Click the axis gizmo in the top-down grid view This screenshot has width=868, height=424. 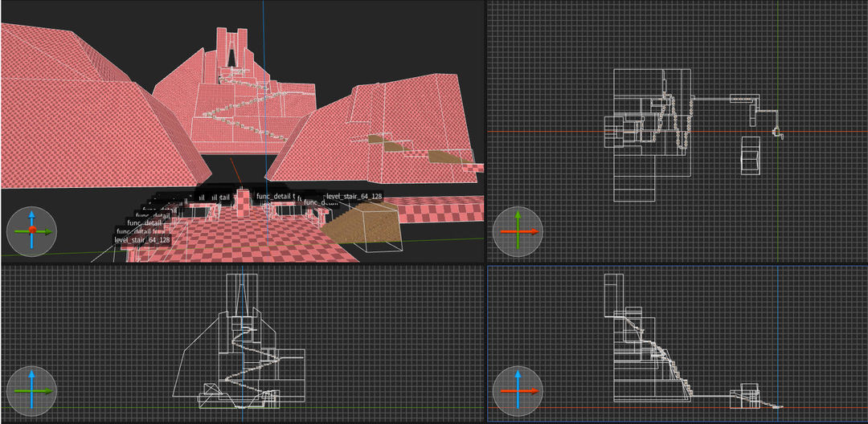point(518,231)
